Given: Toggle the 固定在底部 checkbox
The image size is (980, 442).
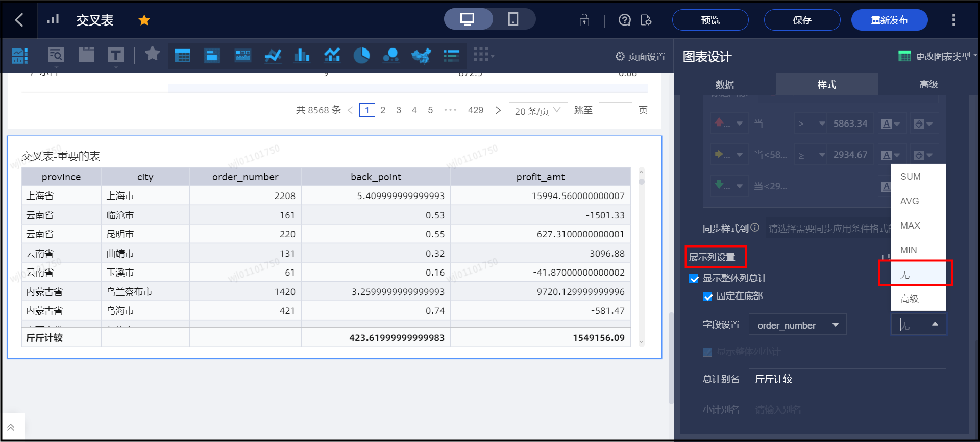Looking at the screenshot, I should tap(707, 297).
